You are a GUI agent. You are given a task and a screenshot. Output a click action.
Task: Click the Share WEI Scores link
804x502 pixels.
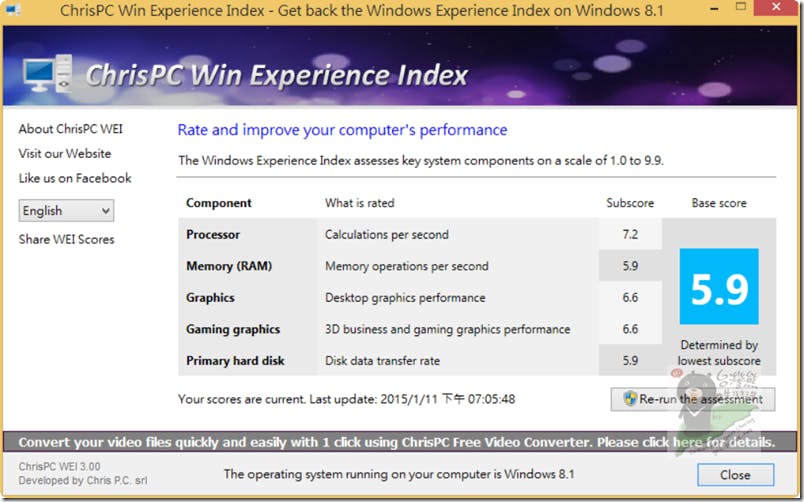tap(67, 239)
